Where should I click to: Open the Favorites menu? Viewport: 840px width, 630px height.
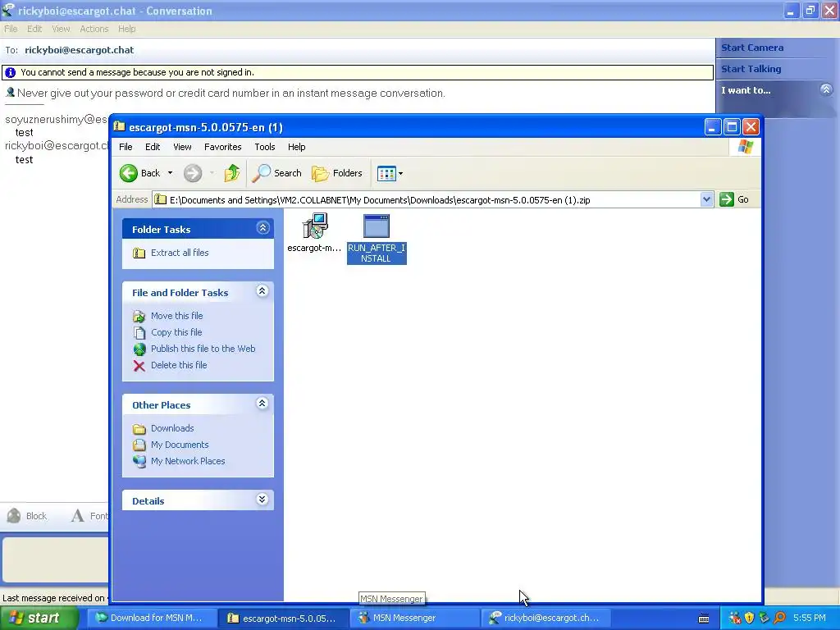point(223,147)
